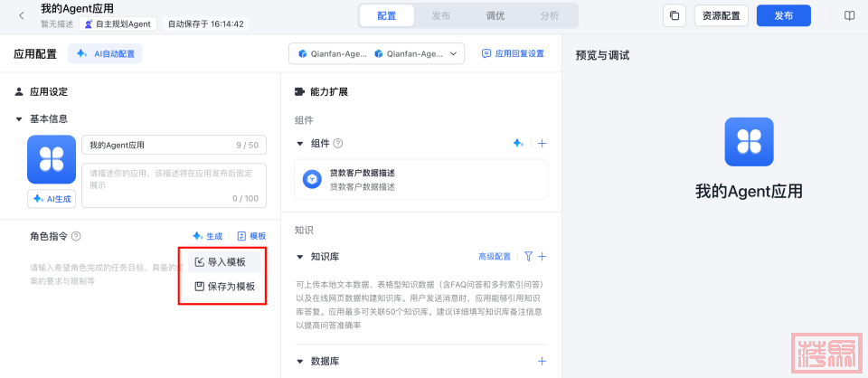
Task: Click the sparkle AI icon in 组件 row
Action: (518, 143)
